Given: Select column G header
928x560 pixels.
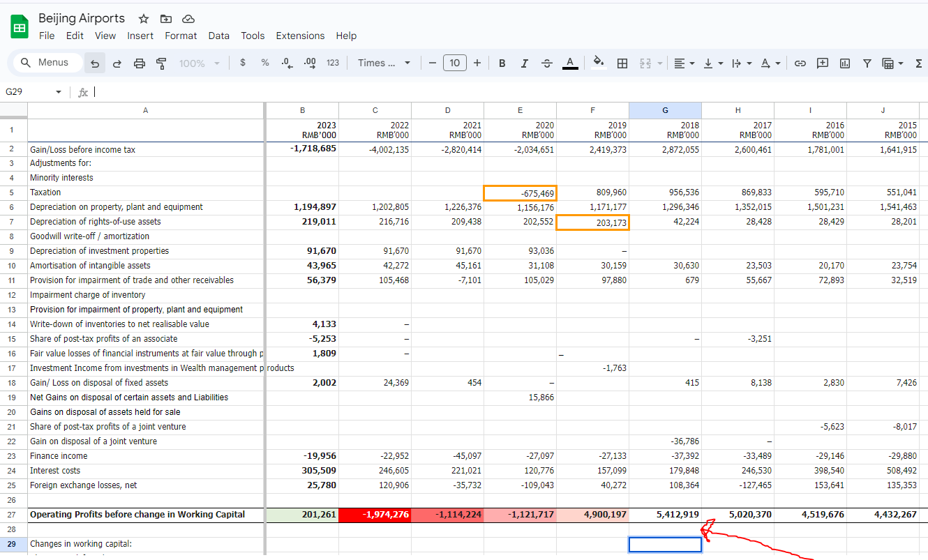Looking at the screenshot, I should pyautogui.click(x=665, y=109).
